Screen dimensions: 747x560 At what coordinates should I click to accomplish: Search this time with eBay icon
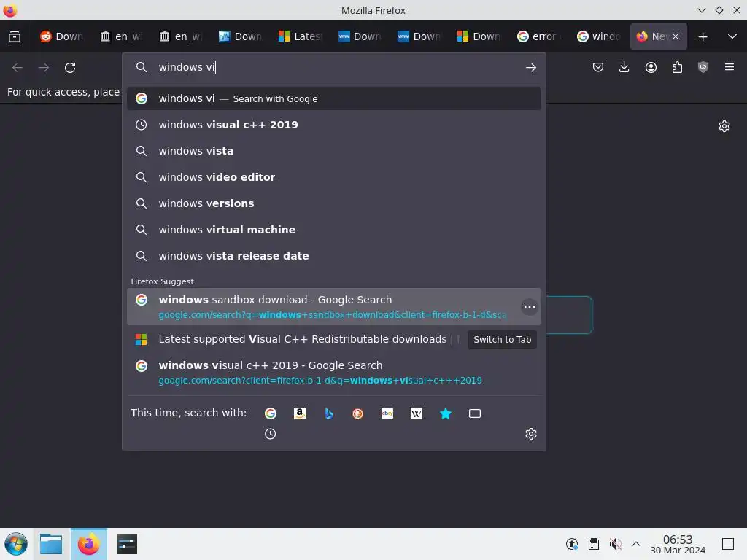point(387,413)
